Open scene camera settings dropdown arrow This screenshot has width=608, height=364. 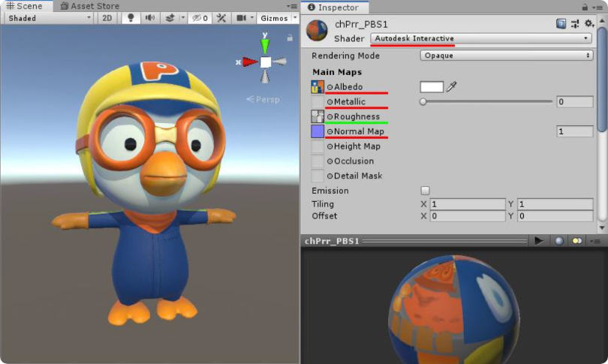251,18
